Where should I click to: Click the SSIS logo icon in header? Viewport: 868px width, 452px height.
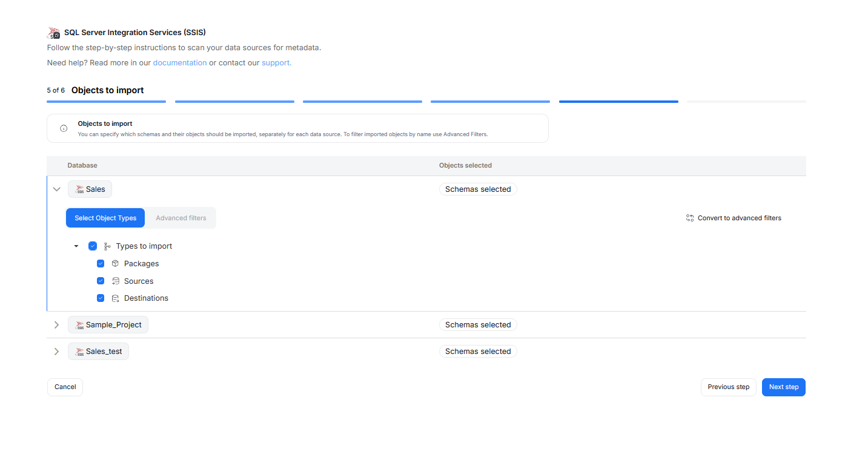(x=54, y=33)
